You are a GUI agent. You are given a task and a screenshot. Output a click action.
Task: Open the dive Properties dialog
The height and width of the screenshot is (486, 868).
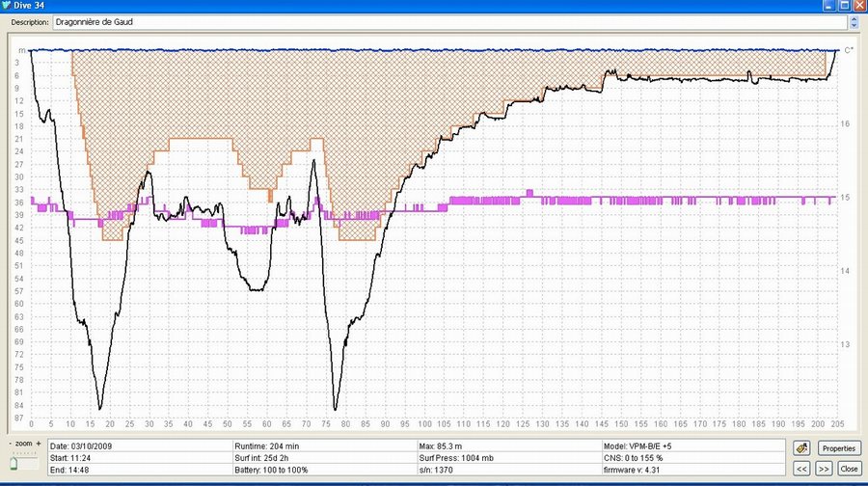click(x=838, y=448)
